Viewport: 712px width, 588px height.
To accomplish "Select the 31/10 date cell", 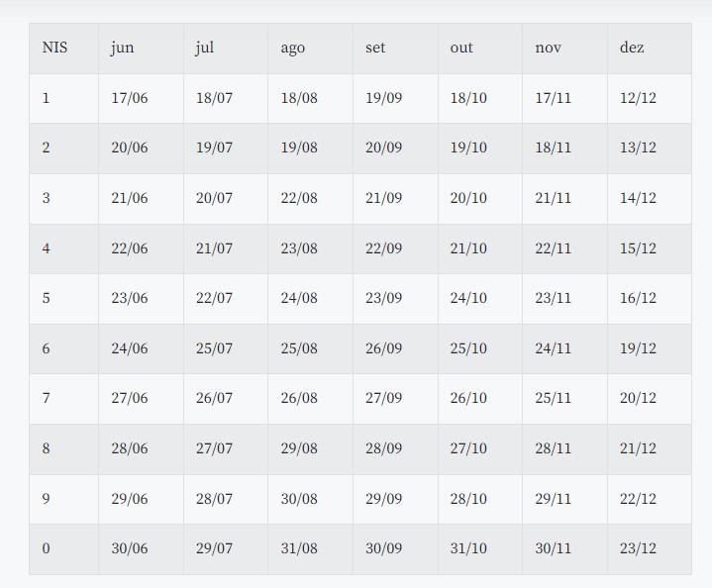I will tap(468, 548).
